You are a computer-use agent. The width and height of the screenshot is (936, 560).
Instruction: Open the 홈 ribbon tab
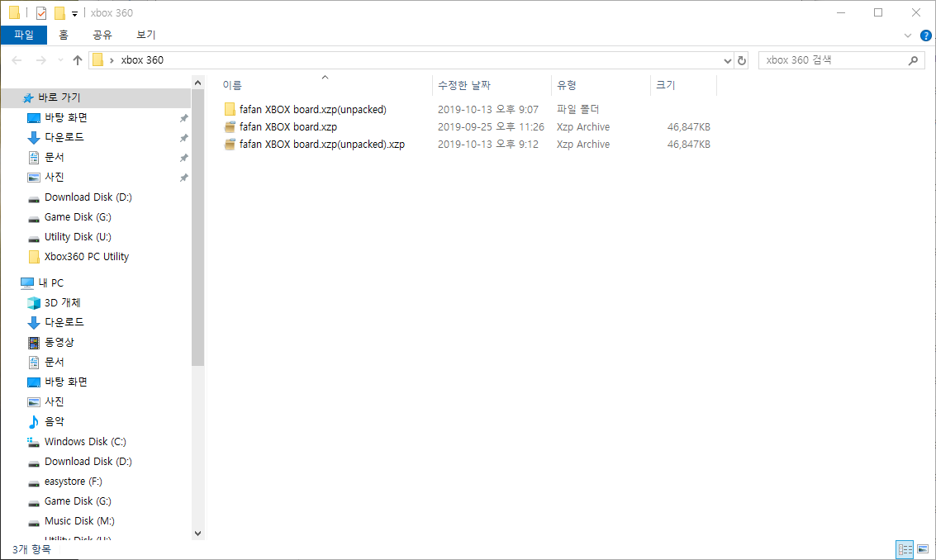pyautogui.click(x=64, y=36)
